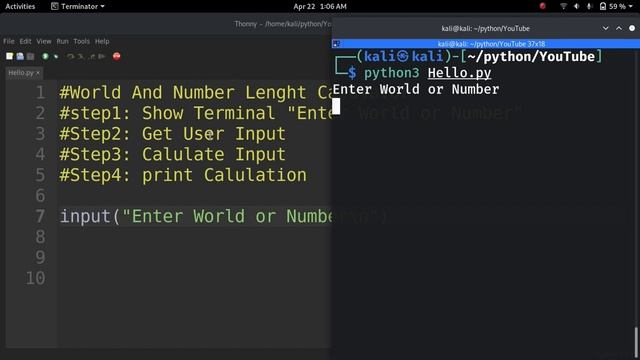Click code line 5 '#Step4: print Calulation'
640x360 pixels.
tap(183, 175)
